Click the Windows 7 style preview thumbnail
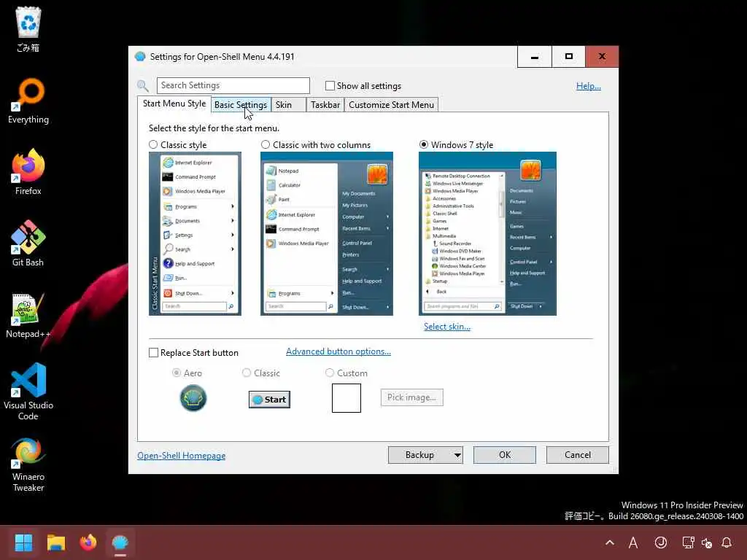 (487, 233)
